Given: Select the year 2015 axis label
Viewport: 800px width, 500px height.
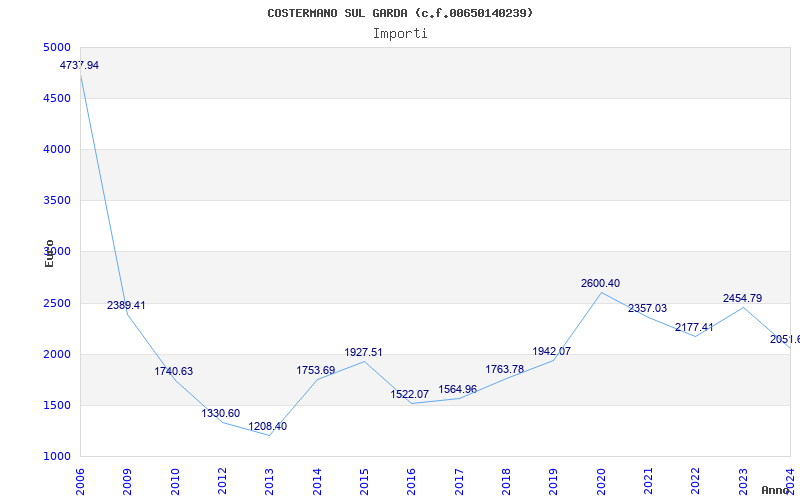Looking at the screenshot, I should [x=364, y=482].
